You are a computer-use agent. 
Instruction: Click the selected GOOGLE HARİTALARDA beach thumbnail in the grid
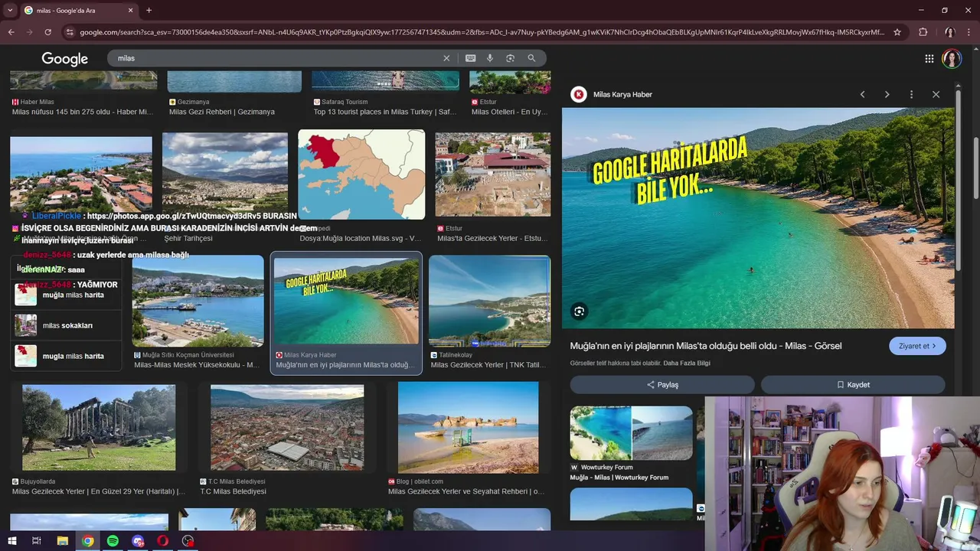[x=346, y=301]
